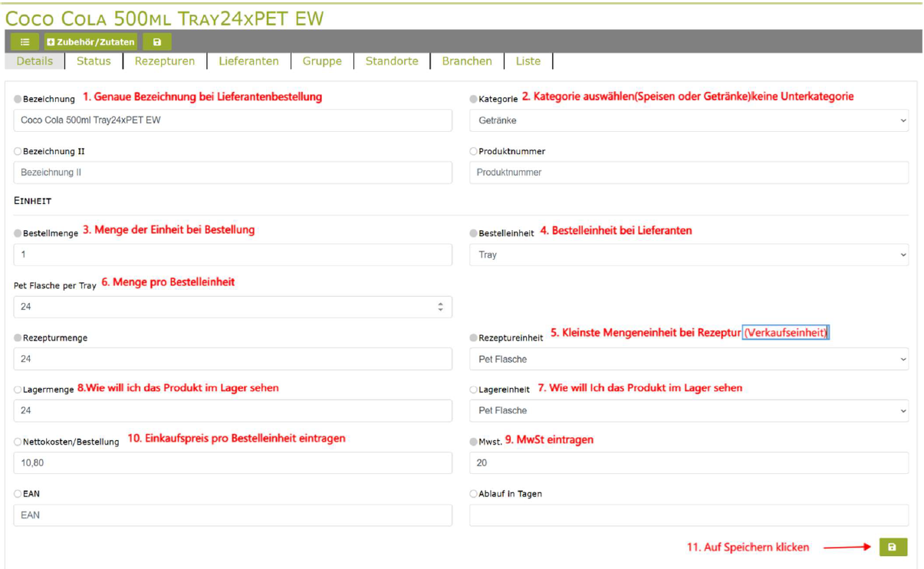The height and width of the screenshot is (569, 924).
Task: Switch to the Standorte tab
Action: point(392,61)
